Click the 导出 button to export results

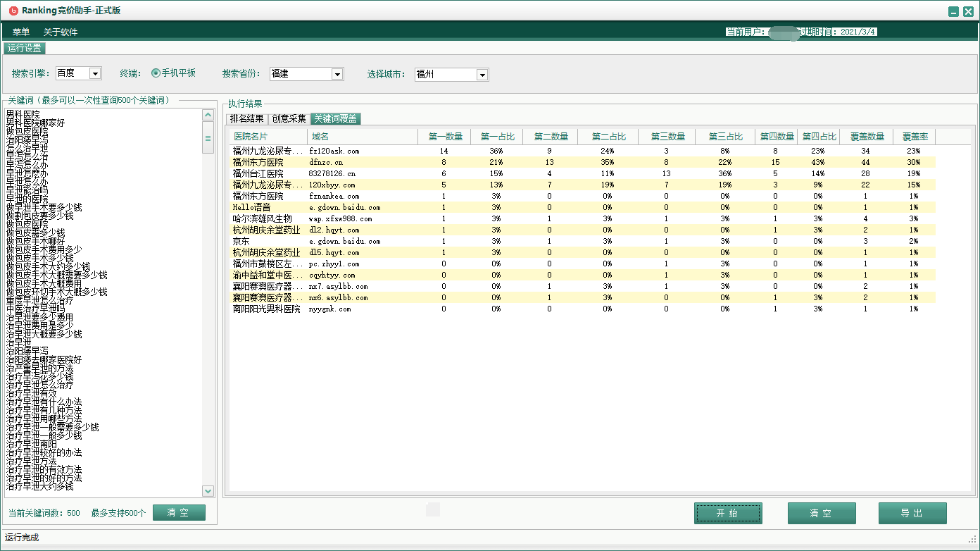[912, 513]
